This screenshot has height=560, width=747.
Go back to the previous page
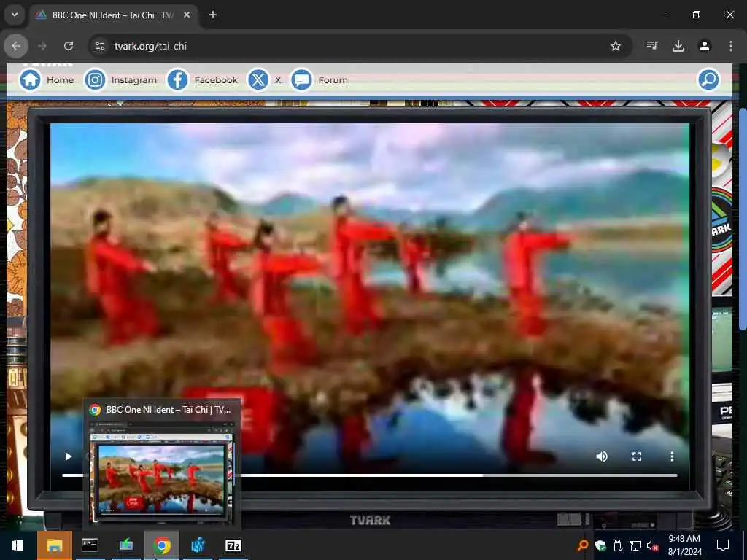point(16,46)
